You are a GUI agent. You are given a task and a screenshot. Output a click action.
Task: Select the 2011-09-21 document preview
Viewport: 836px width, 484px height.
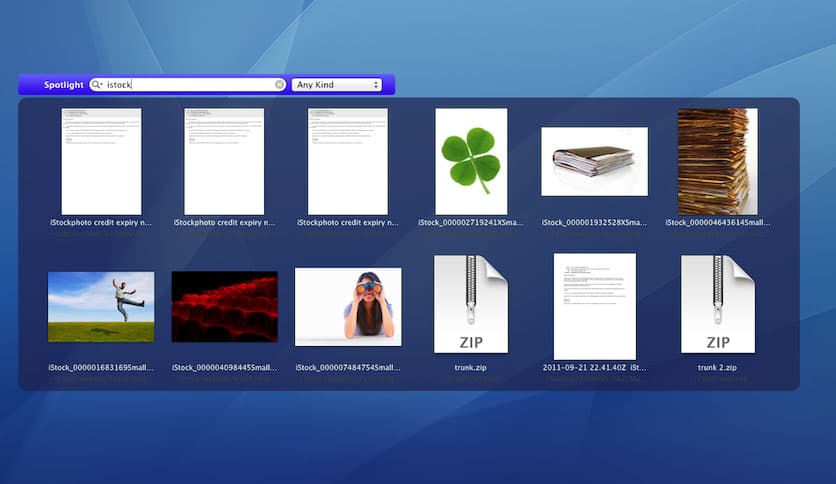point(594,304)
